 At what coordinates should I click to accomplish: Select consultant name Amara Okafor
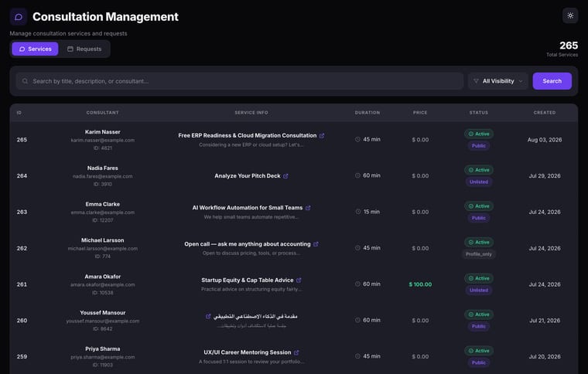click(103, 277)
